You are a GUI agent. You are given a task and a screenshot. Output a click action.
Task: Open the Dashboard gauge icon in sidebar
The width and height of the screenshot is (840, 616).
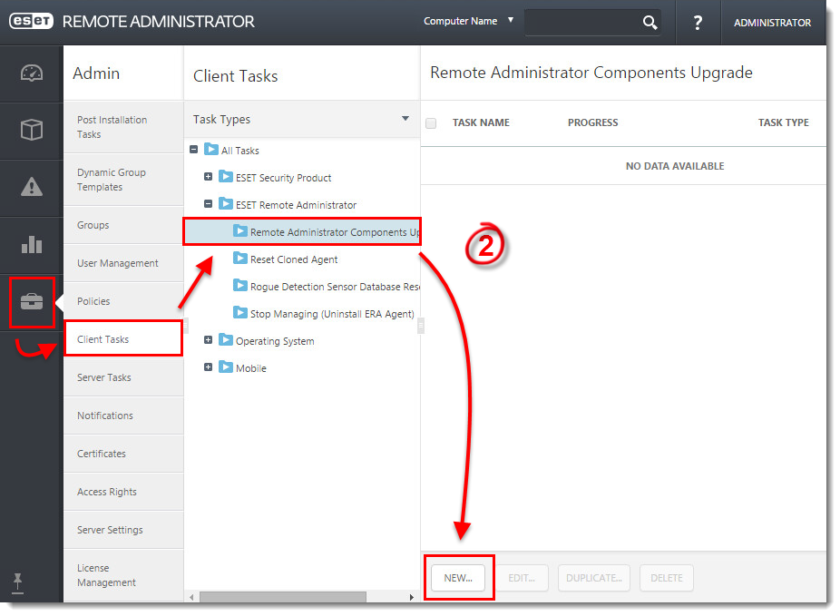(x=32, y=73)
